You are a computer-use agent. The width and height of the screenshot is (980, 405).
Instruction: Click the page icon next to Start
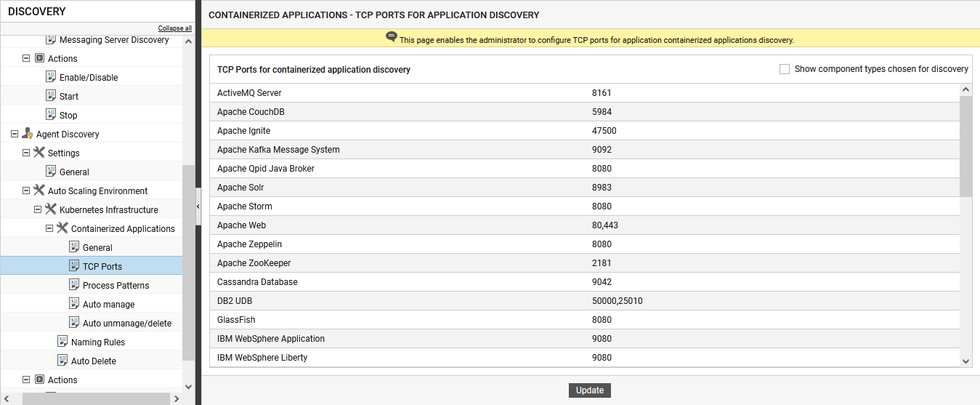click(51, 96)
